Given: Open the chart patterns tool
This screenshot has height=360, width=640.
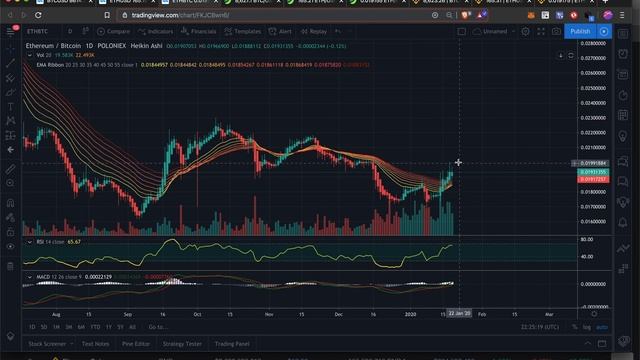Looking at the screenshot, I should point(11,121).
